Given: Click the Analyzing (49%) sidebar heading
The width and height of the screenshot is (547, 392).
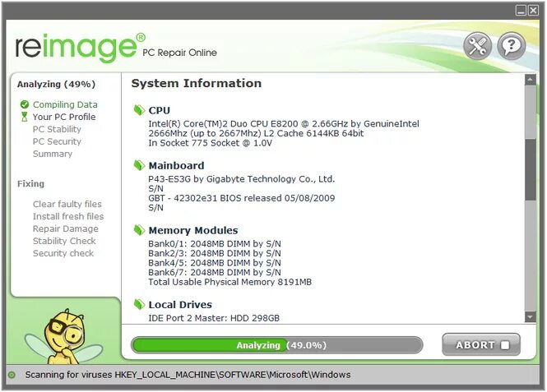Looking at the screenshot, I should pos(56,84).
